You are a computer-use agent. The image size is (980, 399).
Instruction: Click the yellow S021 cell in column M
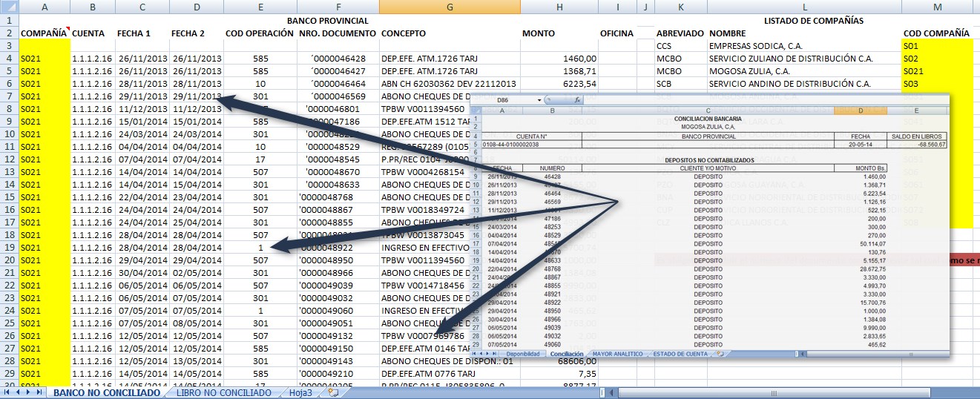click(x=936, y=71)
